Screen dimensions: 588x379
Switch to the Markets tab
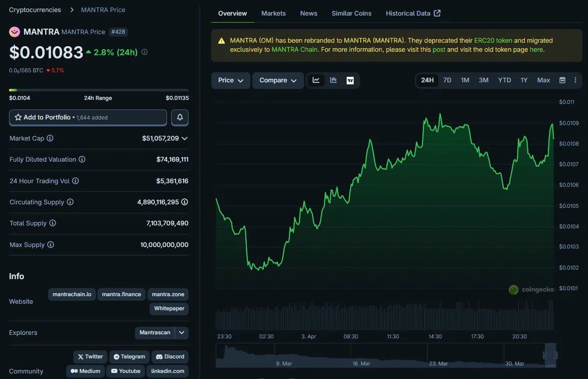(273, 14)
